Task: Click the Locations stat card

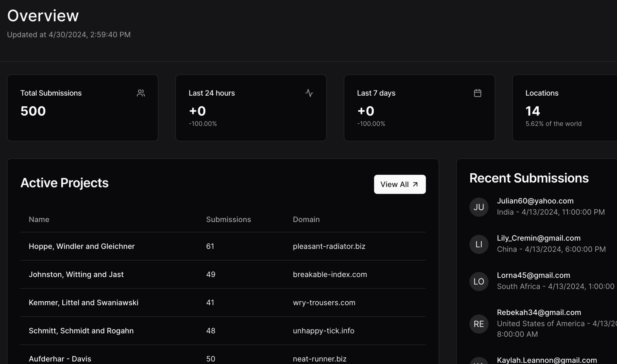Action: [565, 108]
